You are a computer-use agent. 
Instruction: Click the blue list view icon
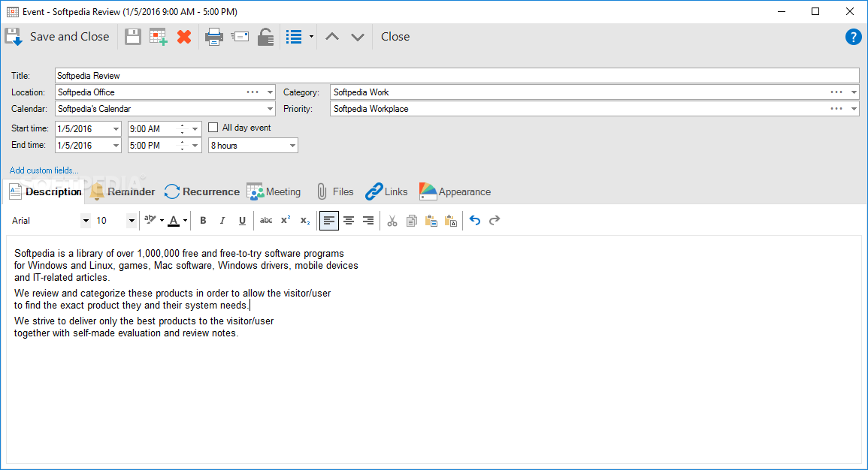tap(294, 37)
